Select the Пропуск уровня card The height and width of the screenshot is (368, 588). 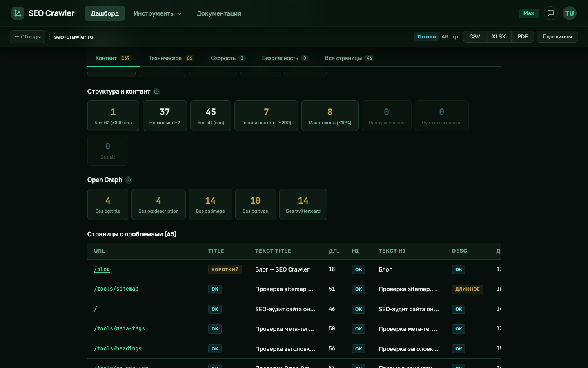386,116
